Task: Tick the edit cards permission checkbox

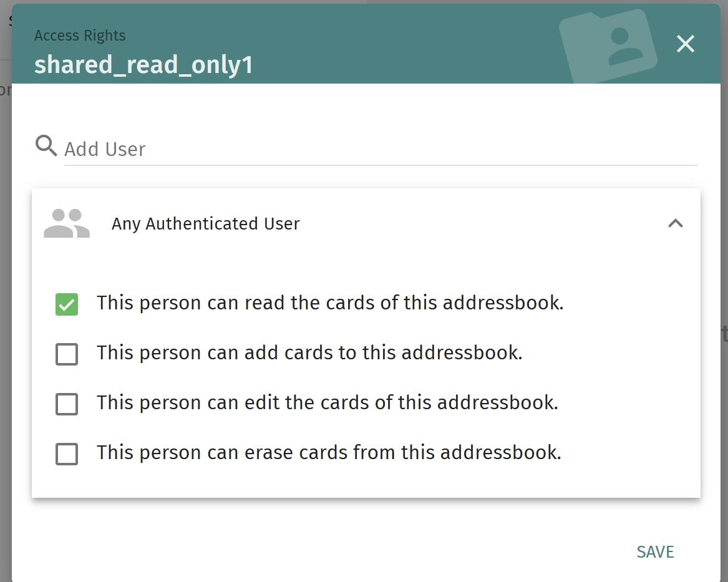Action: [x=67, y=404]
